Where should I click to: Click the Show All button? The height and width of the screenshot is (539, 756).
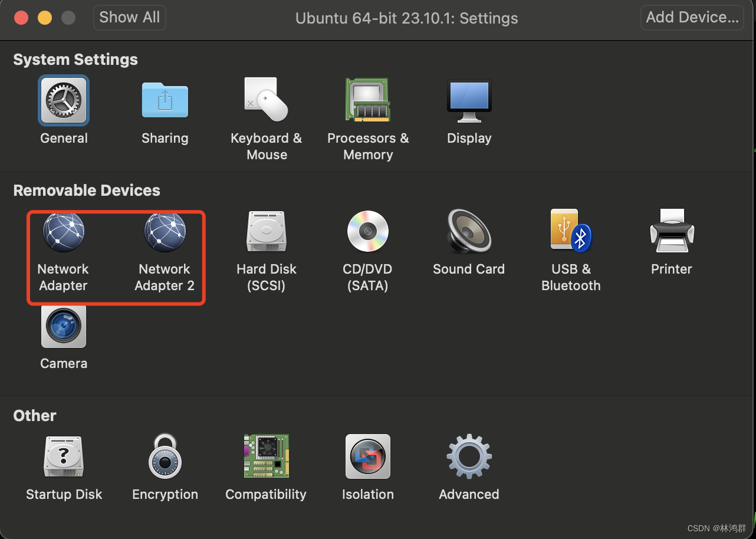[130, 18]
